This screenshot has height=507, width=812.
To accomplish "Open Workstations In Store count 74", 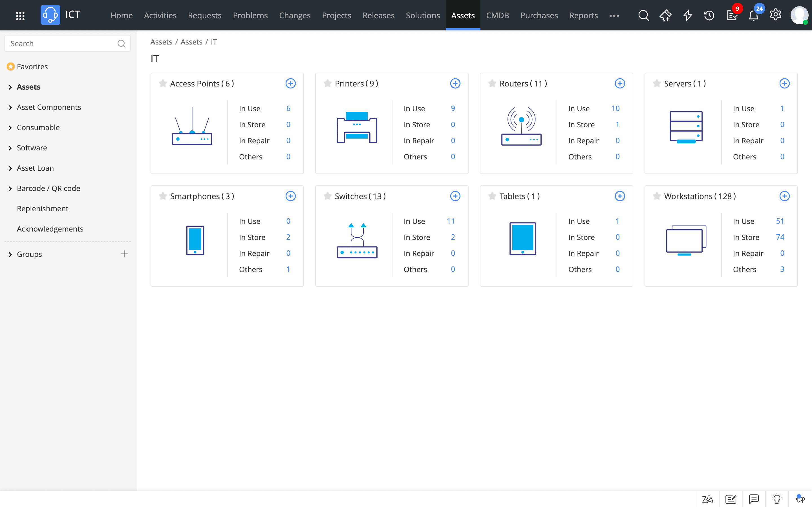I will 780,237.
